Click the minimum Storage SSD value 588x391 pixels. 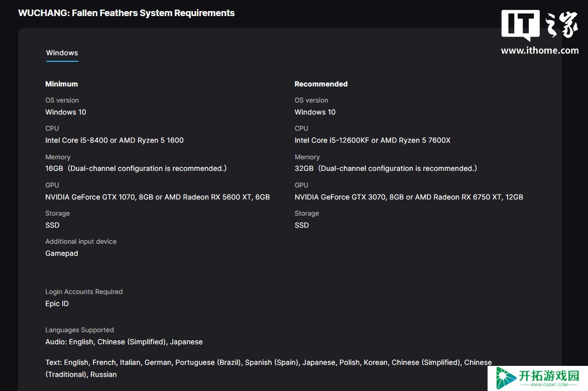click(53, 225)
